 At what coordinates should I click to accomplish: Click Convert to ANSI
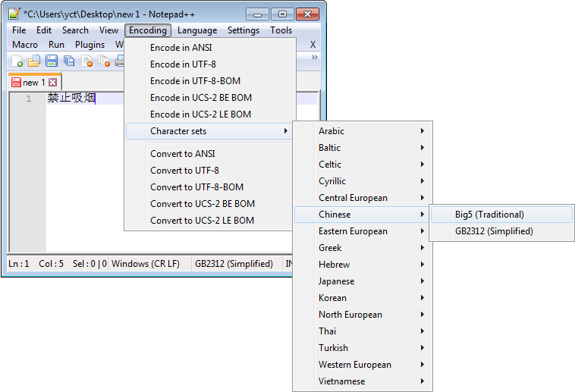point(182,154)
